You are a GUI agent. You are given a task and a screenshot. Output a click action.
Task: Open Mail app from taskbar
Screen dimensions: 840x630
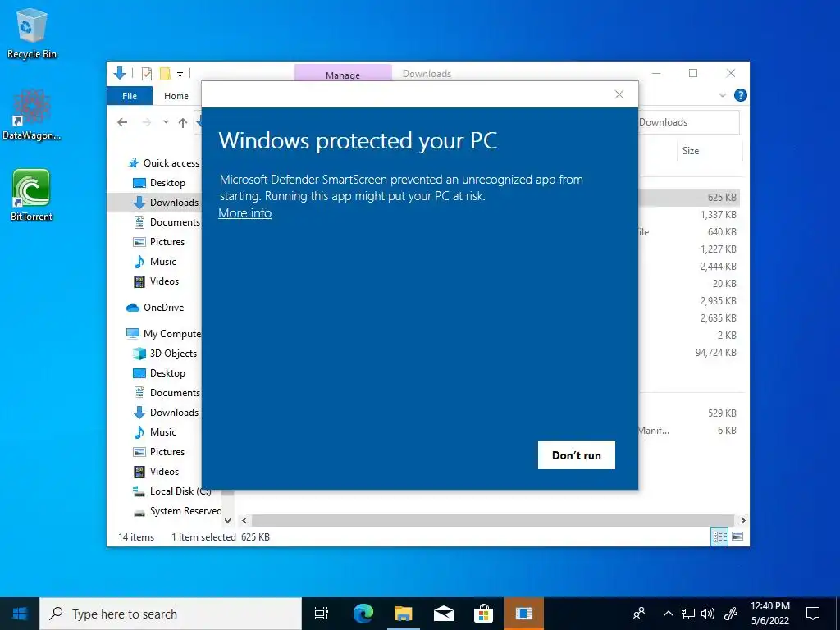(444, 614)
